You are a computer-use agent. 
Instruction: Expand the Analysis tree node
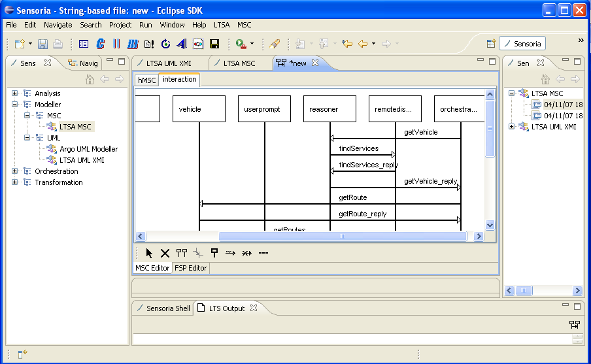14,93
